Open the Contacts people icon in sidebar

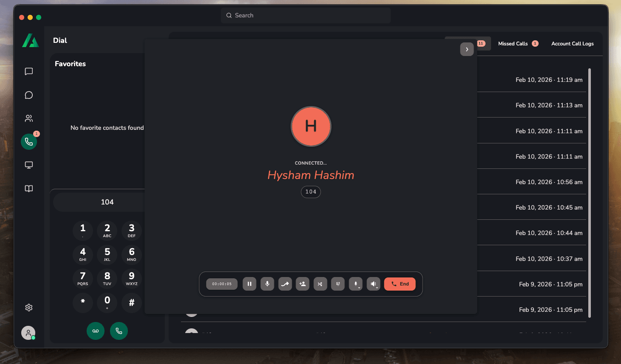tap(28, 118)
